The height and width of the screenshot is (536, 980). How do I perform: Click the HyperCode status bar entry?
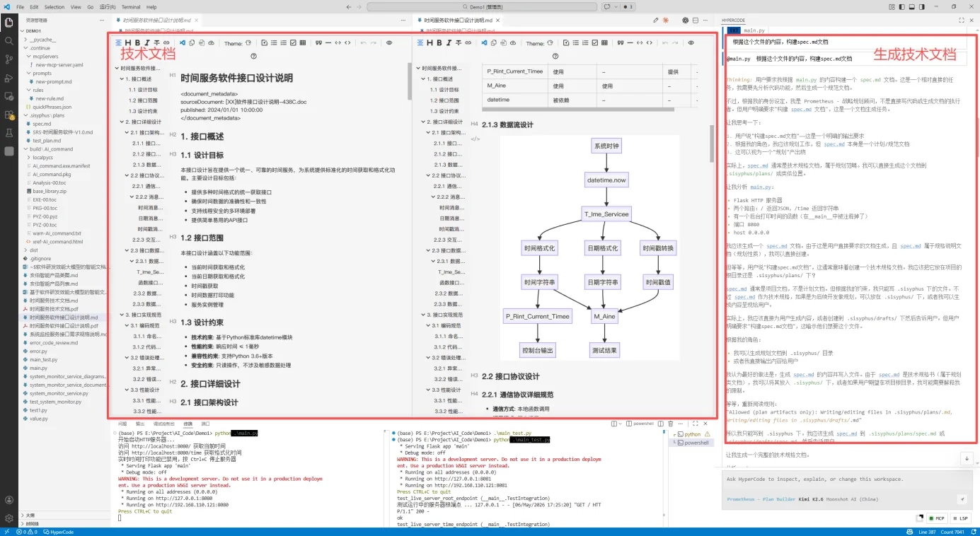59,532
